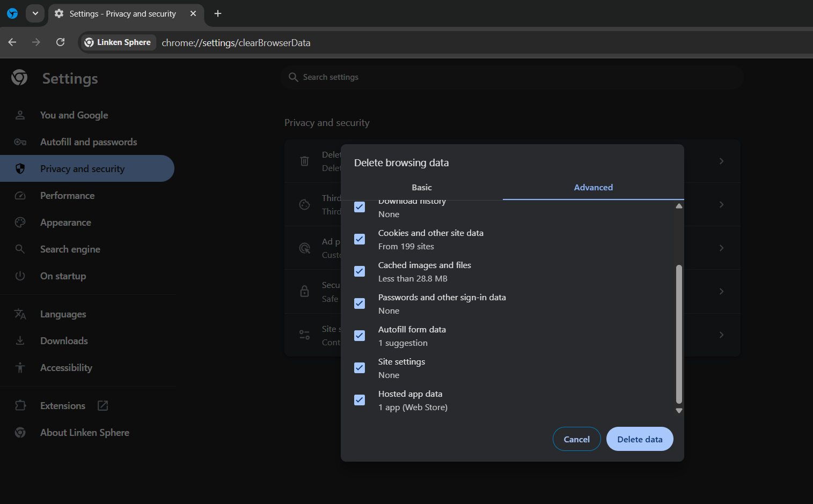This screenshot has height=504, width=813.
Task: Uncheck Passwords and other sign-in data
Action: point(360,303)
